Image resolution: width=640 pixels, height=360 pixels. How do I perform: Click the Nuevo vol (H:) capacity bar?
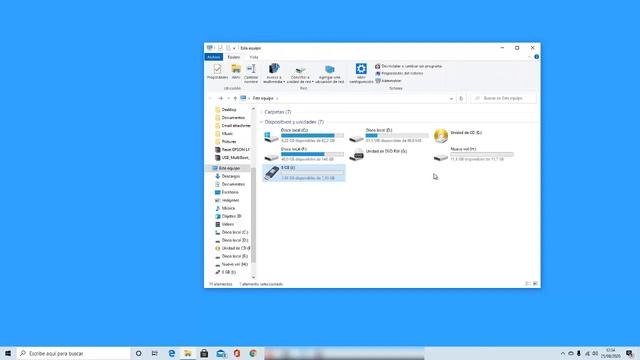coord(482,154)
